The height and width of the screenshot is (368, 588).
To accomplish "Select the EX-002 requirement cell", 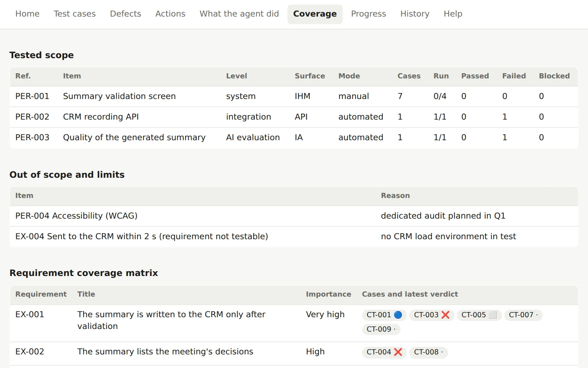I will (30, 352).
